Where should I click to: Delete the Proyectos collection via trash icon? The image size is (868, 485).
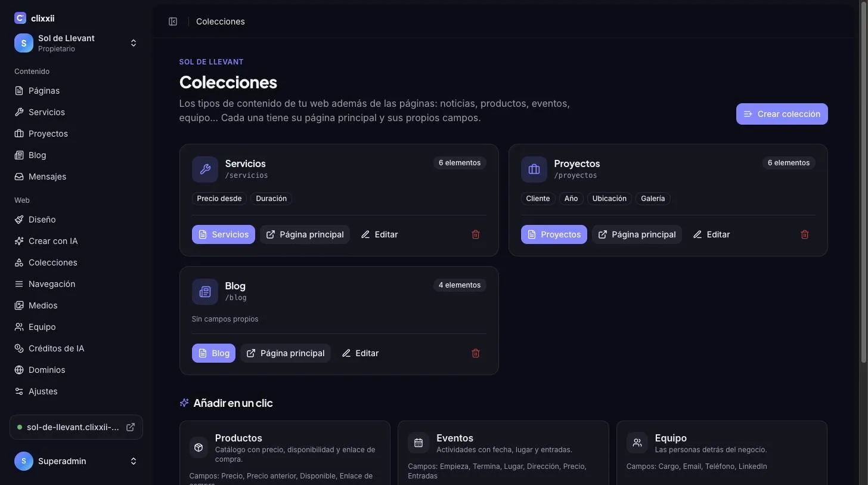[805, 234]
